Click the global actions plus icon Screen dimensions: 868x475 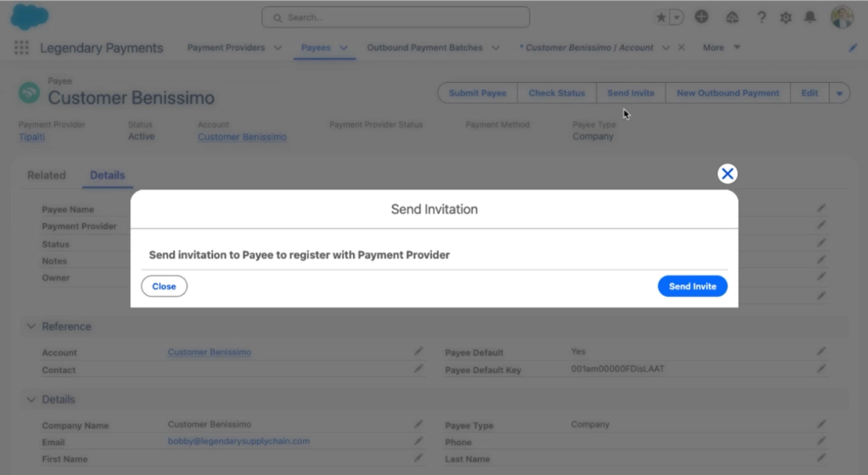click(x=702, y=17)
